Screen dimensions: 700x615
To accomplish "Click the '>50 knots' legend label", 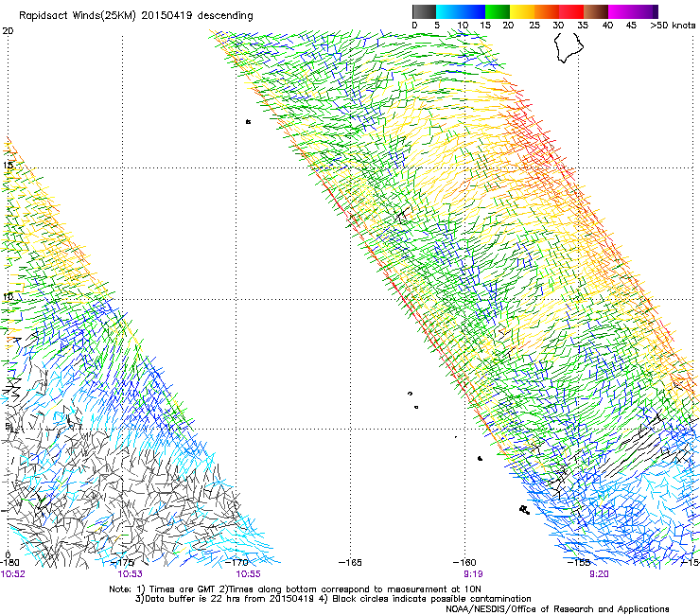I will pos(673,26).
